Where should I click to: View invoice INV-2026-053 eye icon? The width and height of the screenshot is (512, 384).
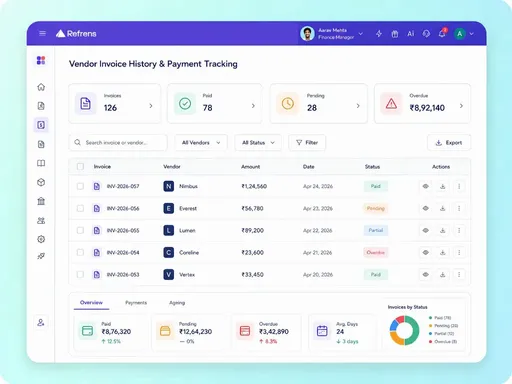tap(426, 275)
